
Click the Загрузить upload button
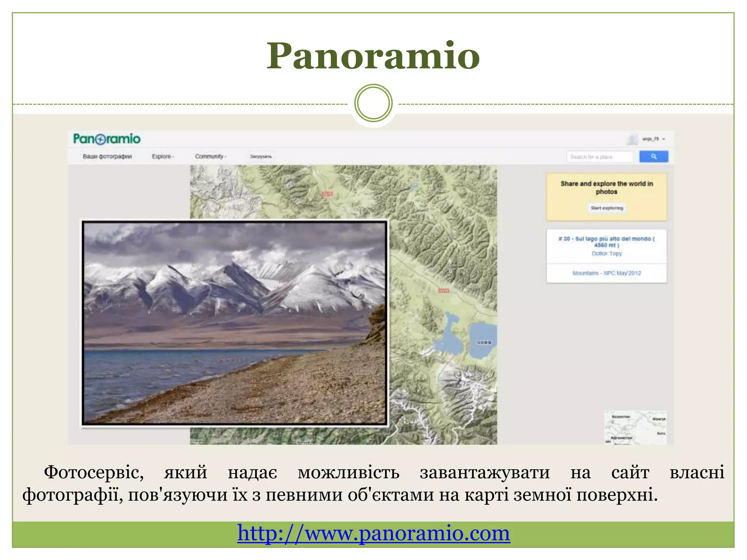point(260,156)
